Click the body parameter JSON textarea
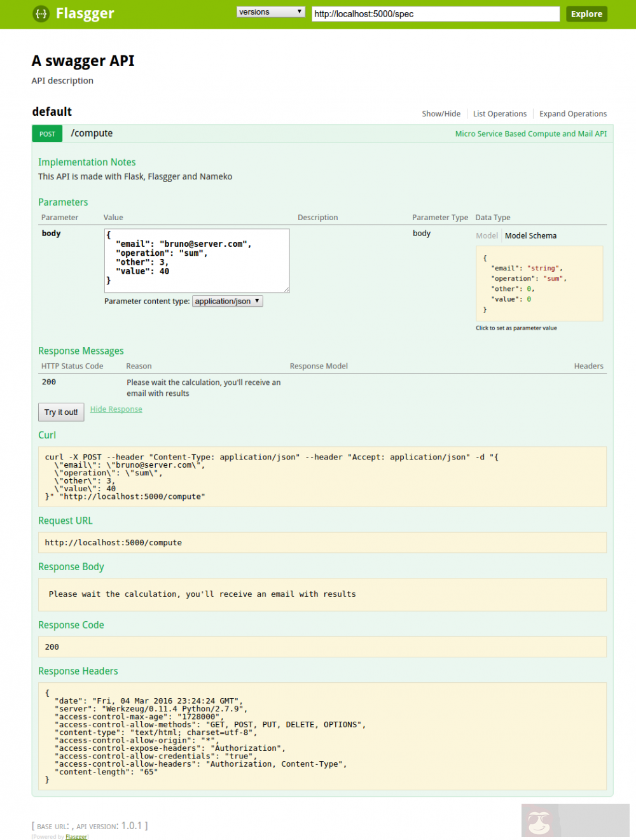Viewport: 636px width, 840px height. tap(197, 261)
